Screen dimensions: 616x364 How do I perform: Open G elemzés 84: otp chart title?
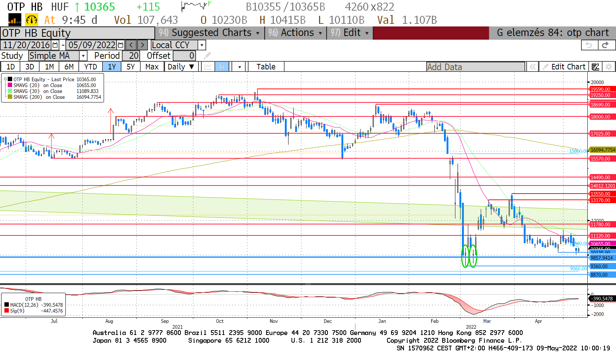[552, 33]
